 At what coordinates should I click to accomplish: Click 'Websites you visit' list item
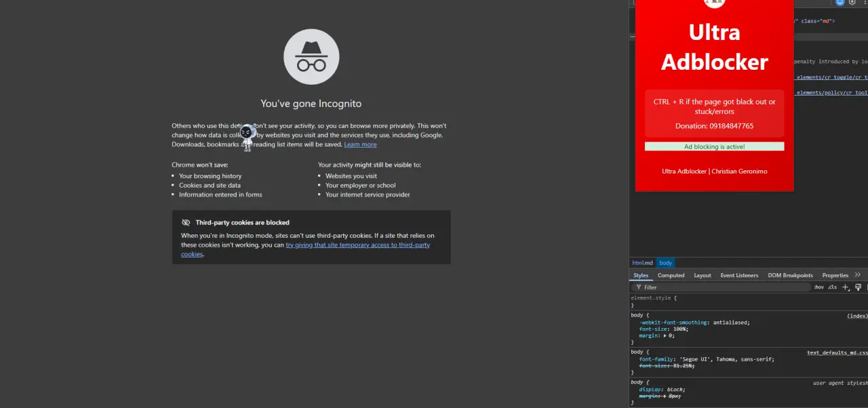click(351, 176)
